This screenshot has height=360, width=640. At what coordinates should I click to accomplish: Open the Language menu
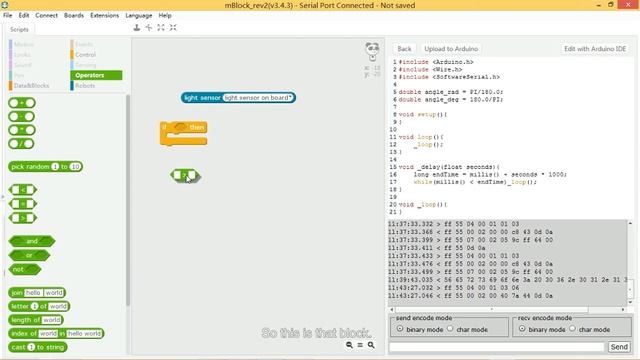[x=139, y=16]
